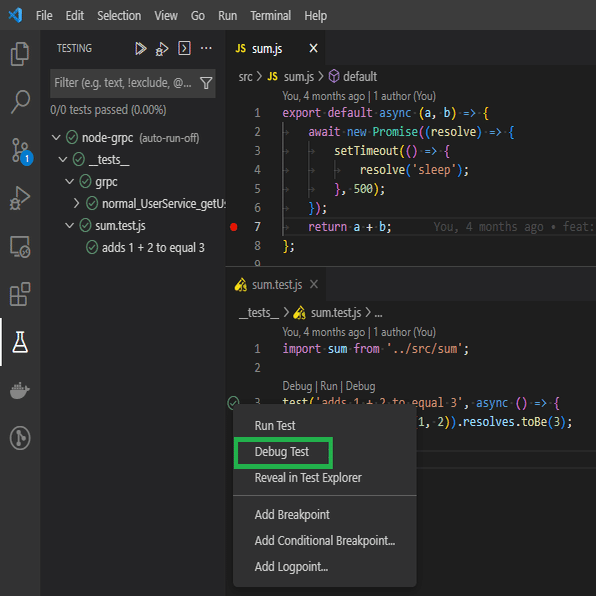Click the 'return a + b;' code line
Screen dimensions: 596x596
point(349,227)
